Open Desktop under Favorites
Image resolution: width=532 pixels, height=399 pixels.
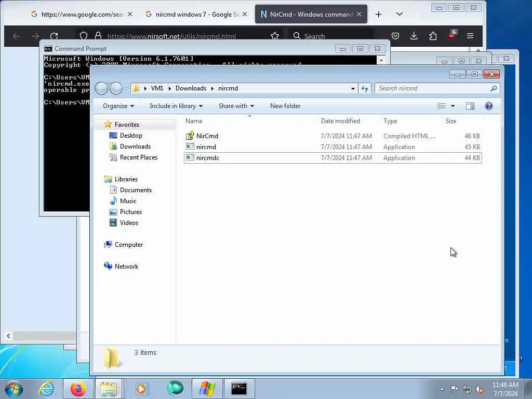(130, 136)
